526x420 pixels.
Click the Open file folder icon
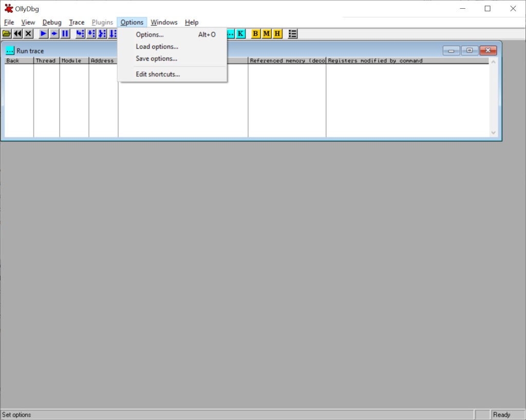6,34
